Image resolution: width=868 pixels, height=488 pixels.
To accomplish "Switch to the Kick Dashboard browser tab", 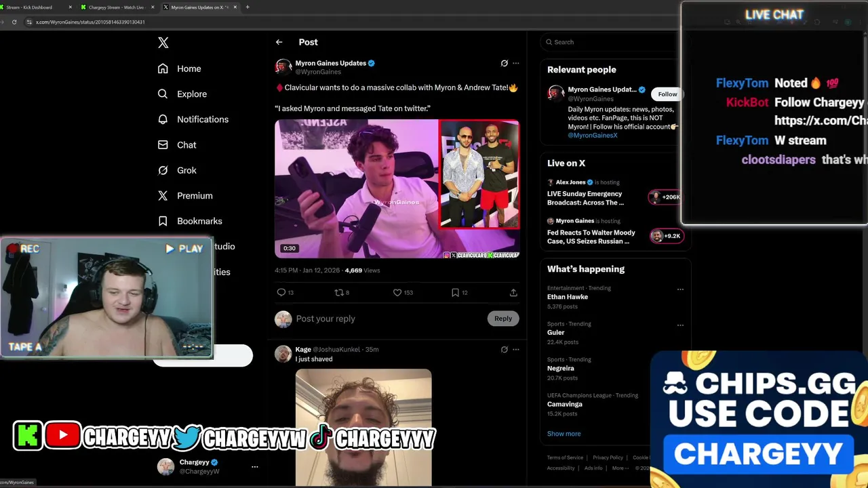I will [31, 7].
